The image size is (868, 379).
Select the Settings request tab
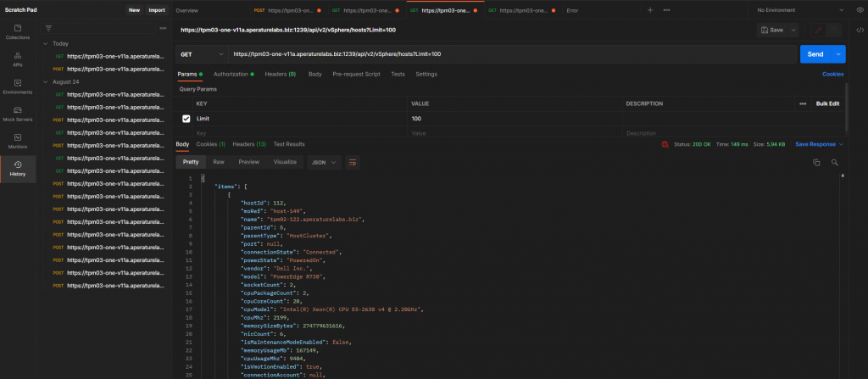pos(426,75)
